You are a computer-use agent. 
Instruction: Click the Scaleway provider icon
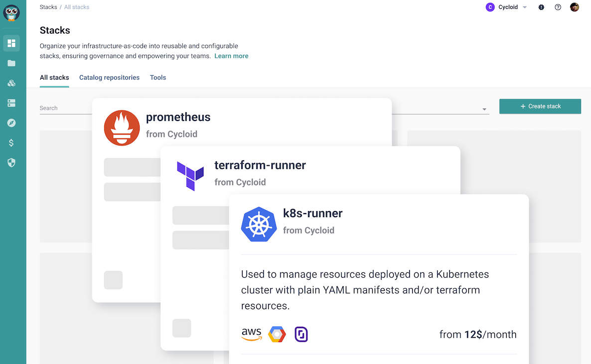tap(301, 334)
